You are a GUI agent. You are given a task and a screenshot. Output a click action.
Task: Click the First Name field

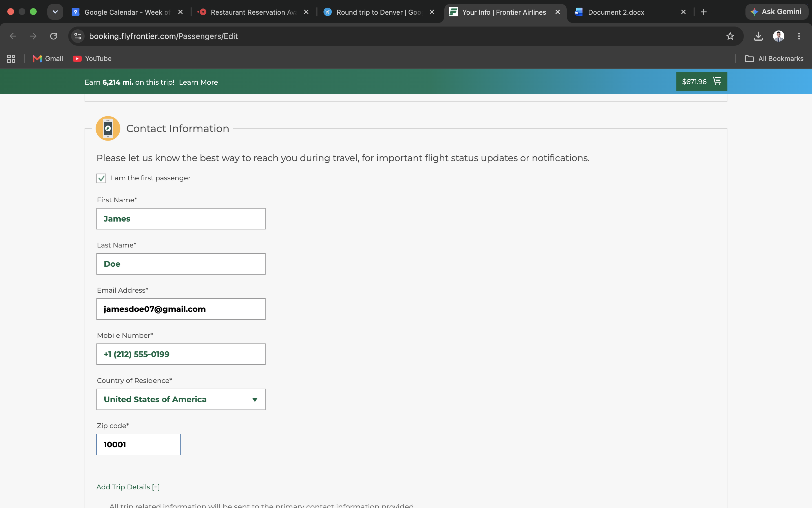tap(181, 219)
